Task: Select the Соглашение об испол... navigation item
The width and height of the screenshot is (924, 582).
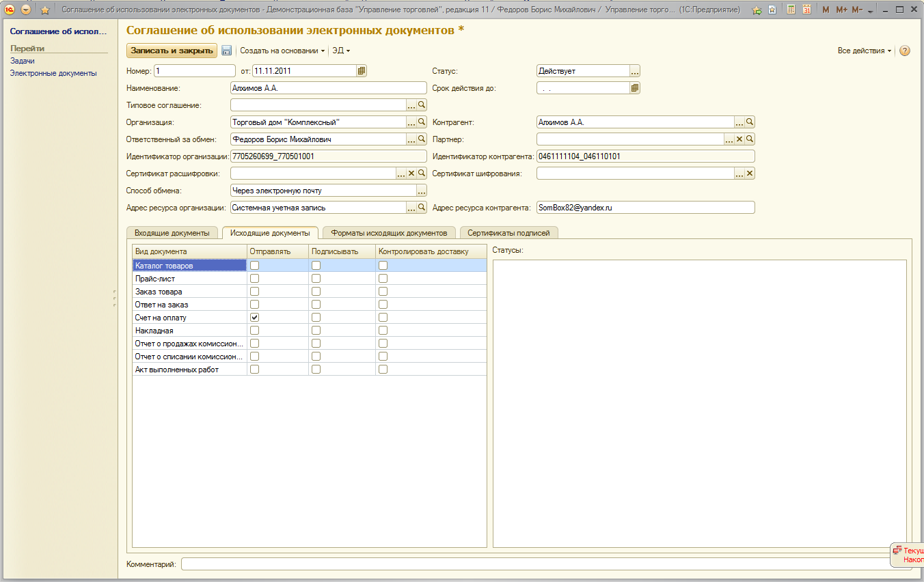Action: tap(59, 31)
